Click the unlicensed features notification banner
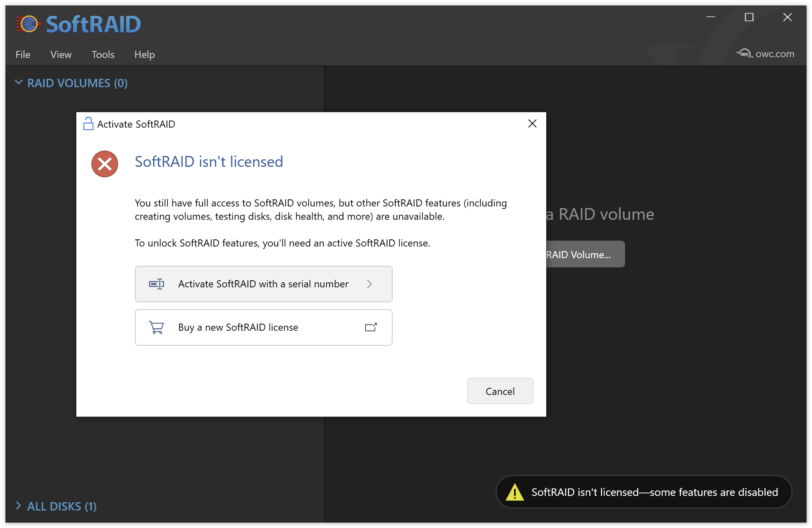The image size is (812, 528). coord(654,492)
